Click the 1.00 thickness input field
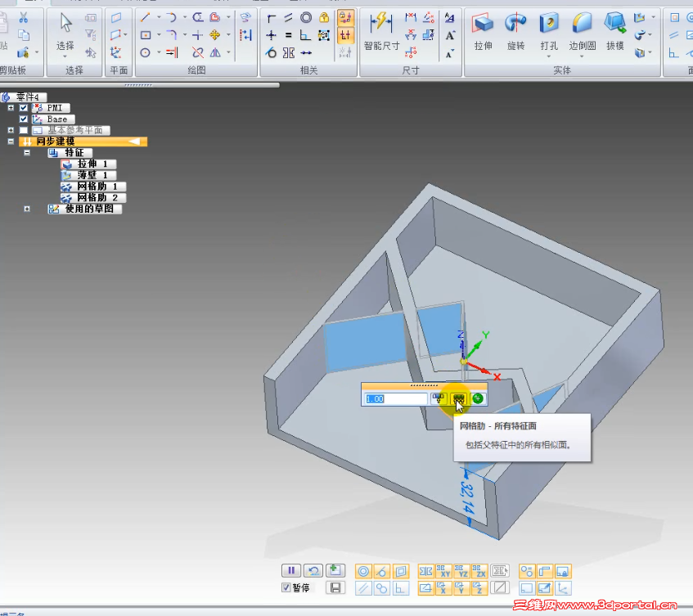Screen dimensions: 693x616 coord(395,399)
